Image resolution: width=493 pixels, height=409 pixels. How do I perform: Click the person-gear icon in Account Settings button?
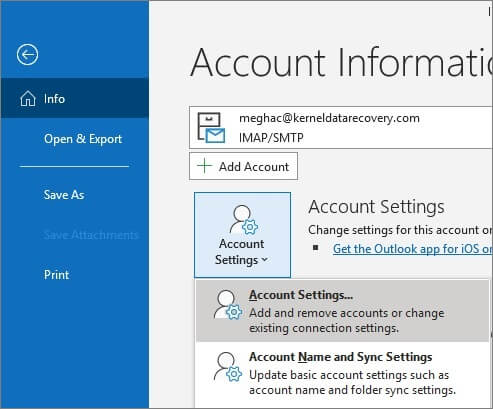click(243, 220)
